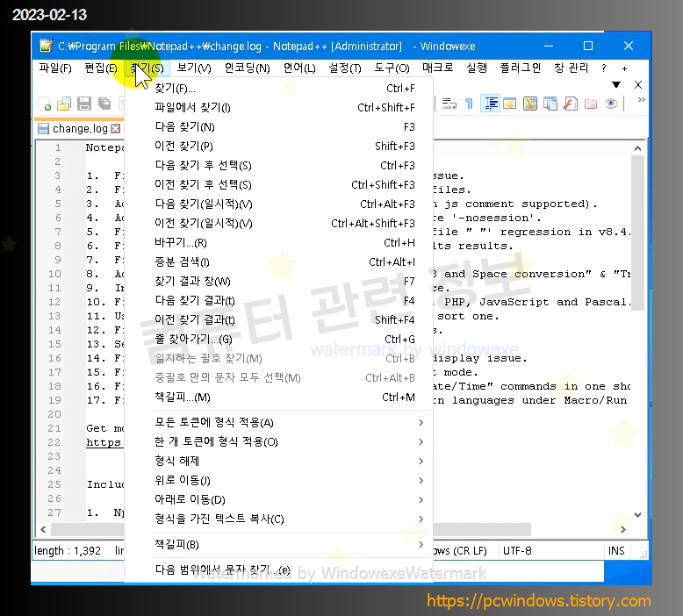Open the Document list toolbar icon

pyautogui.click(x=550, y=104)
